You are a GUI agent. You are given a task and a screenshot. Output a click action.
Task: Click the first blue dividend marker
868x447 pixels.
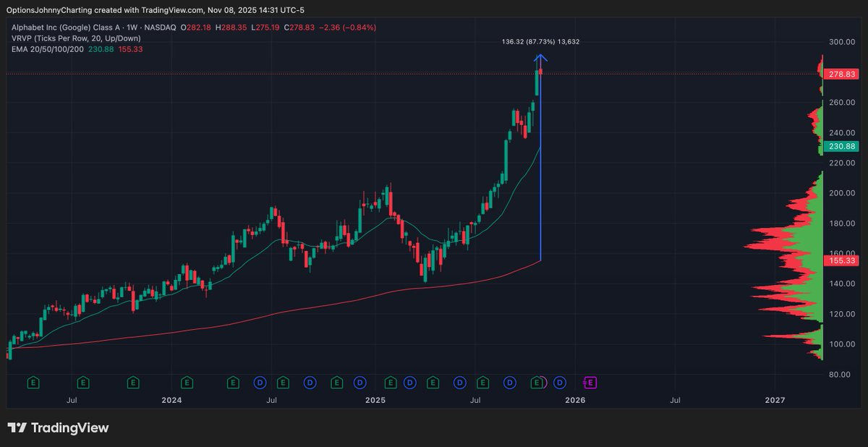[x=260, y=382]
